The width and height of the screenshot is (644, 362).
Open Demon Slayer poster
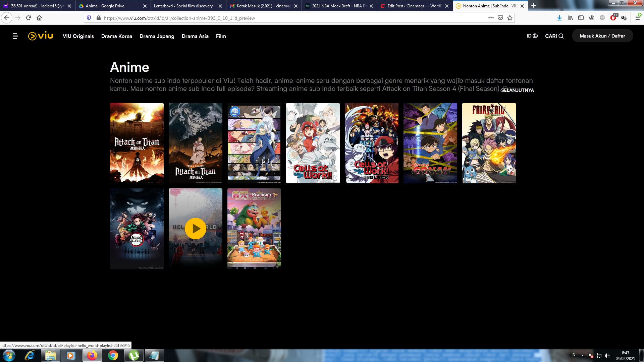point(137,229)
